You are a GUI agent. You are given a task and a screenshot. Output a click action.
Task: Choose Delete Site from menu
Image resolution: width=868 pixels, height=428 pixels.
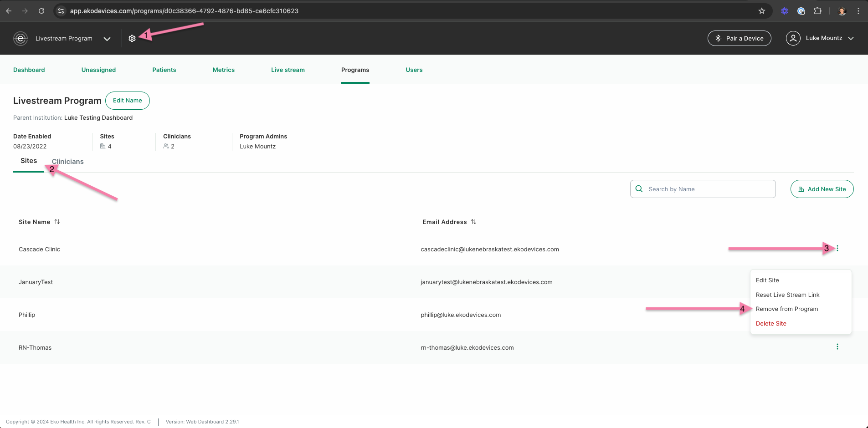tap(771, 324)
